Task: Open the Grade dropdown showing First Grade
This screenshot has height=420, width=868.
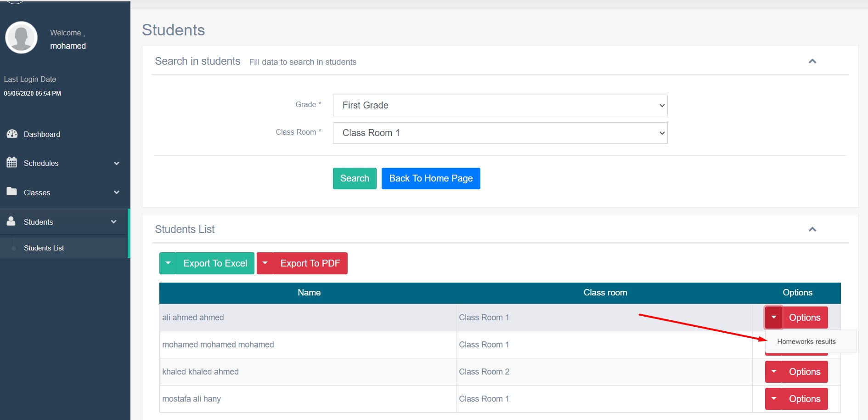Action: tap(500, 105)
